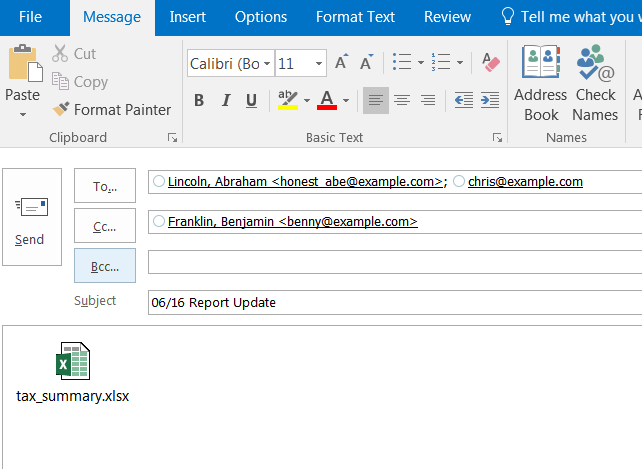Click the lightbulb Tell me icon
Screen dimensions: 642x469
click(x=507, y=17)
